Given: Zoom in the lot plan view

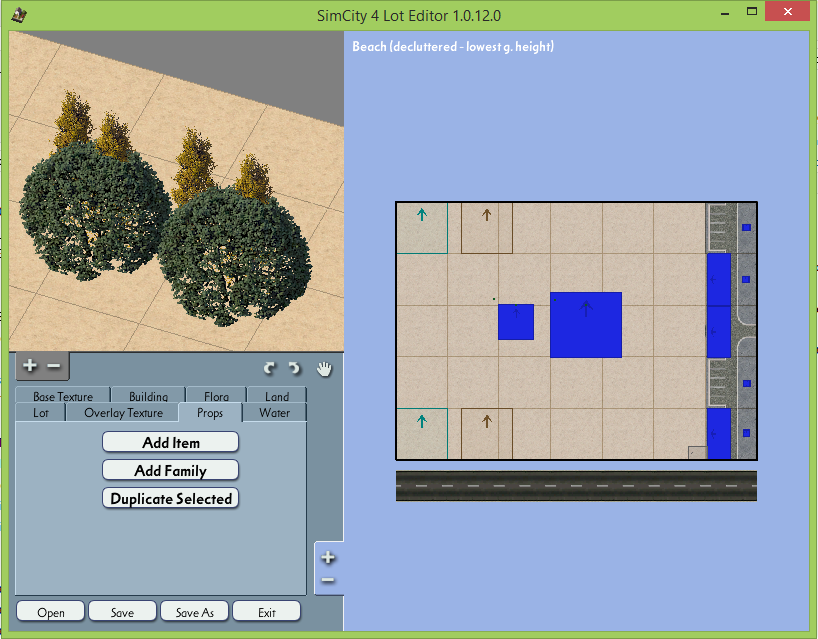Looking at the screenshot, I should click(328, 557).
